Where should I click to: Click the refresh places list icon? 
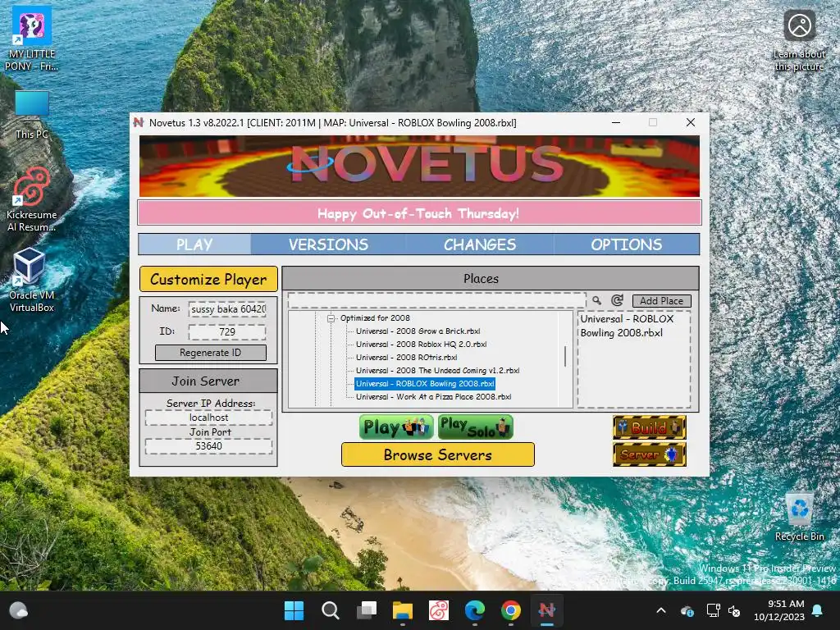[x=617, y=300]
